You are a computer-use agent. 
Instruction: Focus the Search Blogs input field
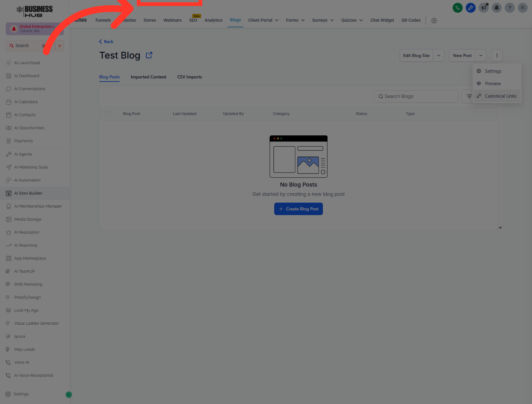pos(416,97)
